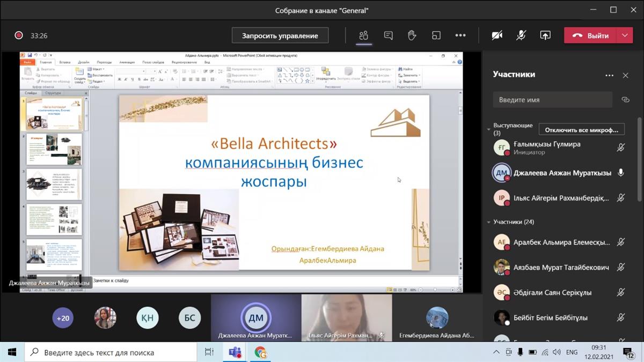
Task: Toggle the camera on
Action: pos(497,36)
